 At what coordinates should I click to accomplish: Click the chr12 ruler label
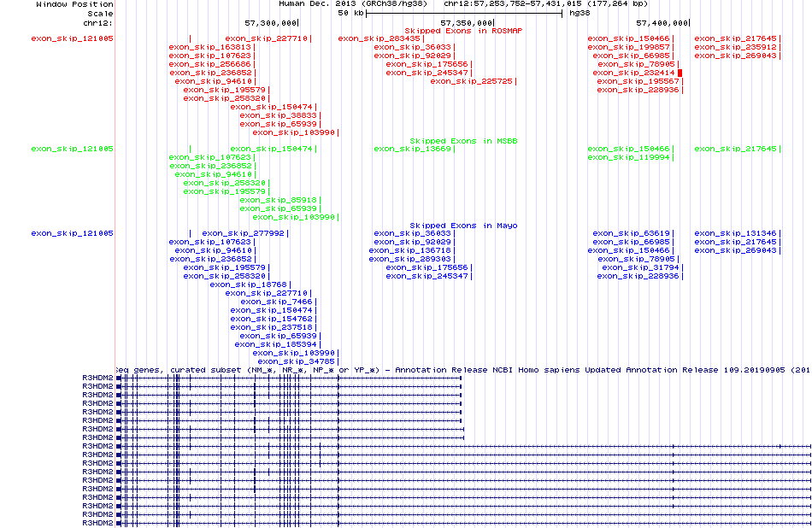pos(99,23)
